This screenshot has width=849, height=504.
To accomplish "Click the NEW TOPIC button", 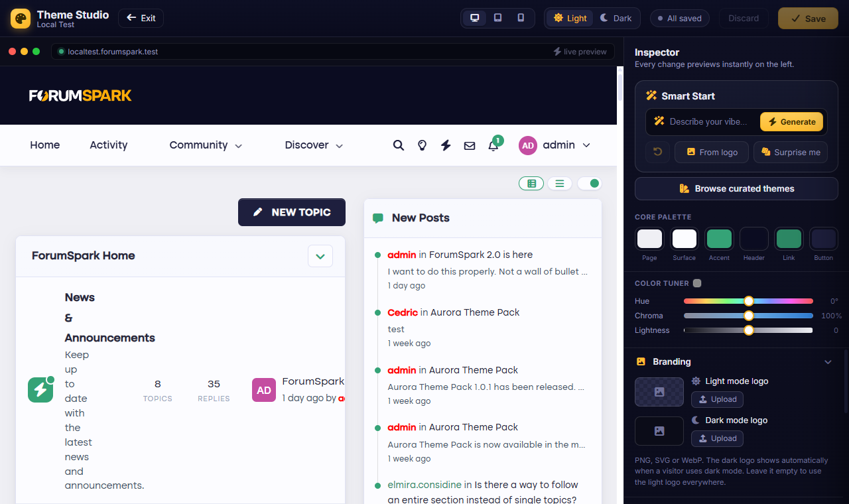I will tap(292, 212).
